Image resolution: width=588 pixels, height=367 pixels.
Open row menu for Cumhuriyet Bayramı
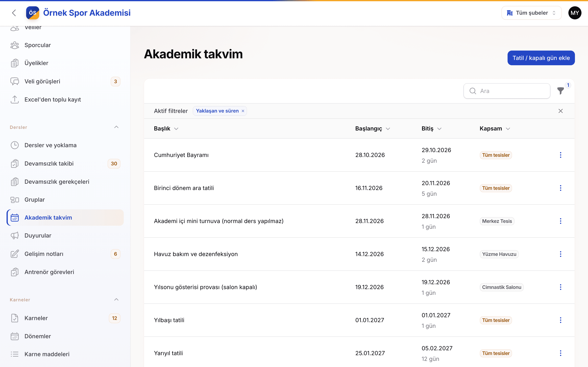coord(560,155)
